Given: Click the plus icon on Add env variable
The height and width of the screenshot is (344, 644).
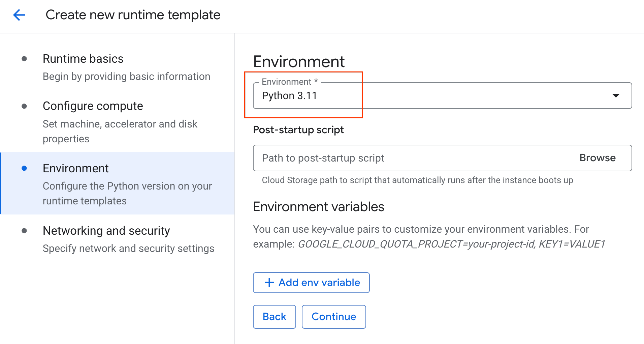Looking at the screenshot, I should pos(269,283).
